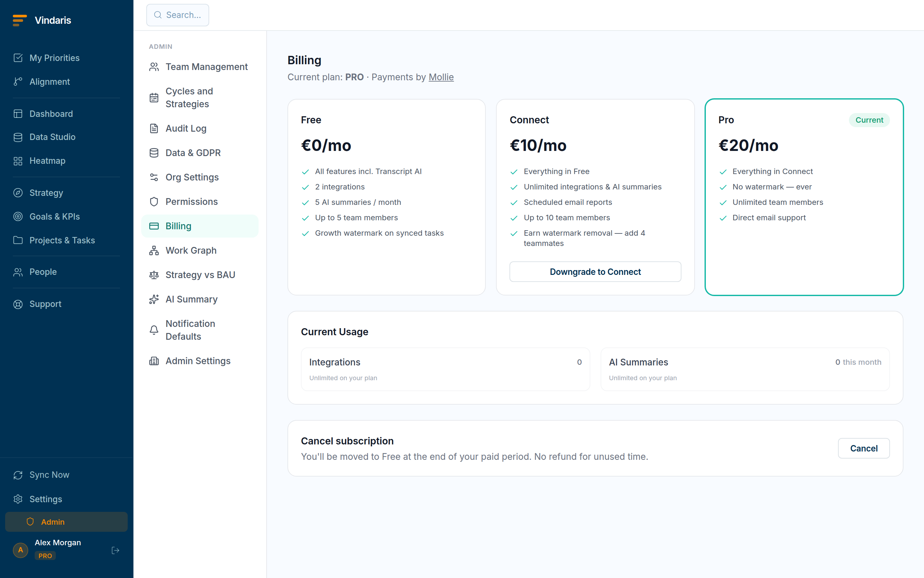Click the €10/mo Connect price

[x=538, y=145]
